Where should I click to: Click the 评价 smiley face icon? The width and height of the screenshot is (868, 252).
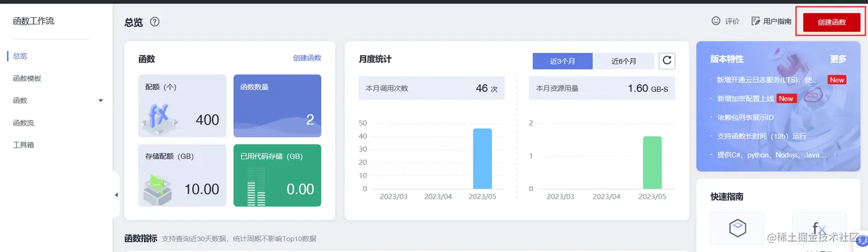point(716,21)
